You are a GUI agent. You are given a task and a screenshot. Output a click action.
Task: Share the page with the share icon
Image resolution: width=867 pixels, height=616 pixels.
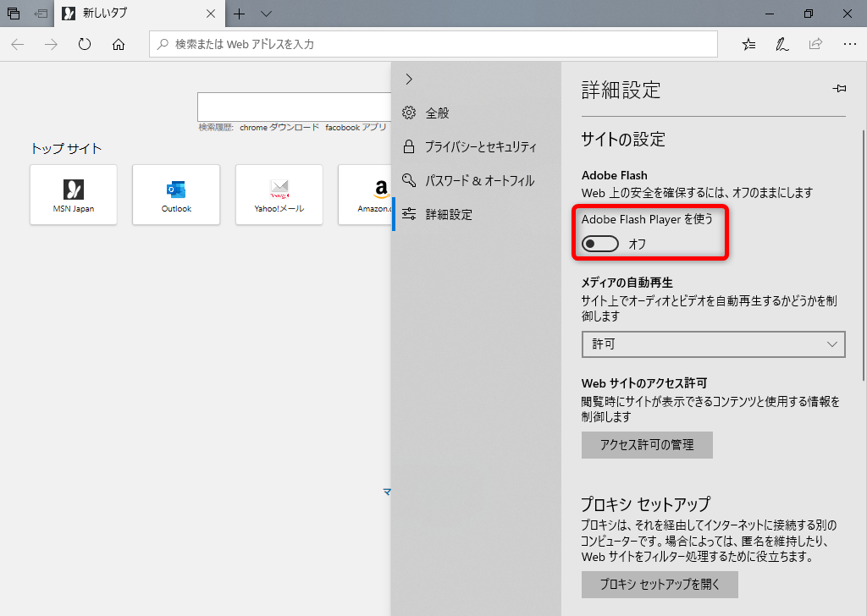tap(815, 44)
